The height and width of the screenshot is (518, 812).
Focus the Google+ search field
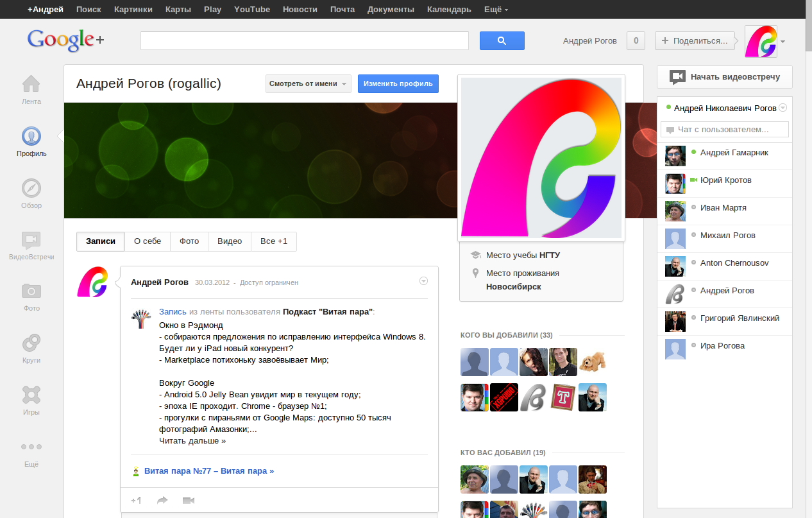click(x=305, y=40)
